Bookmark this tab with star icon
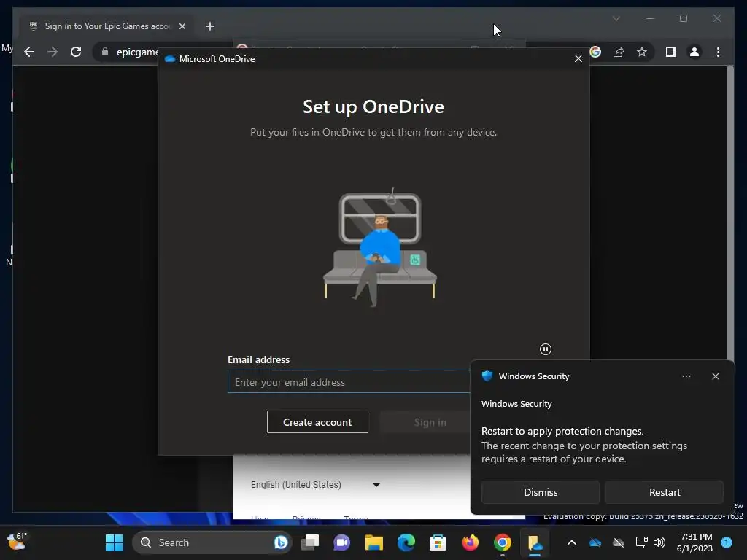Image resolution: width=747 pixels, height=560 pixels. 642,52
